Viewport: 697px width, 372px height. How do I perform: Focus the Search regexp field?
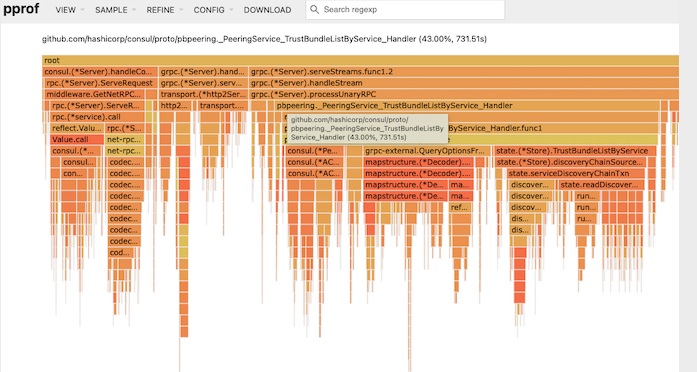405,9
